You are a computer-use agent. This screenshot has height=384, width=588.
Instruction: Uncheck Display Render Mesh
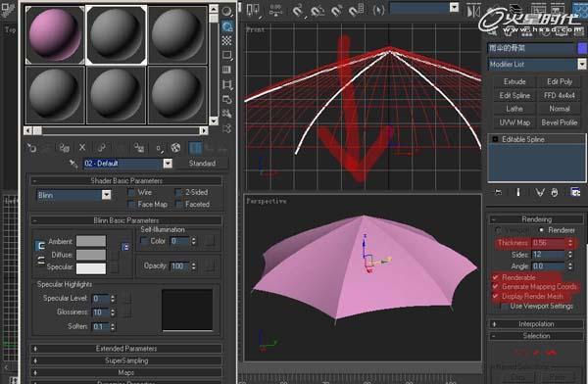point(495,296)
